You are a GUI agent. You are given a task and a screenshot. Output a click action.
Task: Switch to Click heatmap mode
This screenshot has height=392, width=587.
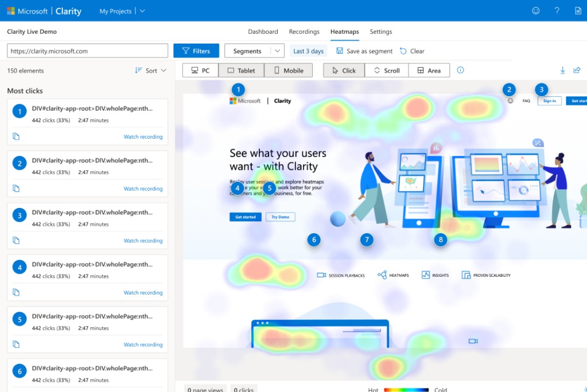(x=344, y=70)
